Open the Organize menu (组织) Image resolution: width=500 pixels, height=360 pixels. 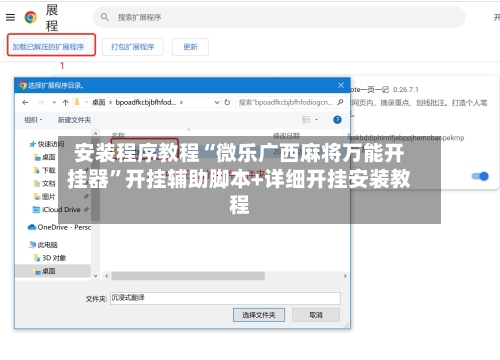point(33,120)
